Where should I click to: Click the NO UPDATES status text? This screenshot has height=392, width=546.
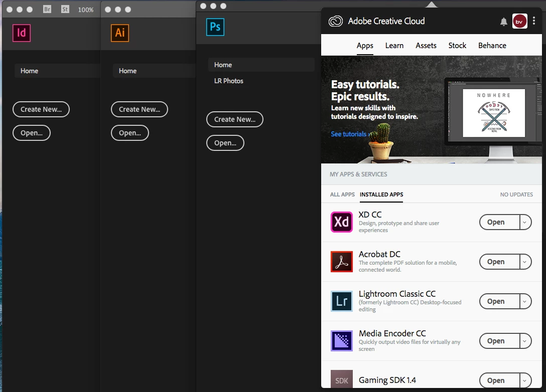click(x=516, y=194)
